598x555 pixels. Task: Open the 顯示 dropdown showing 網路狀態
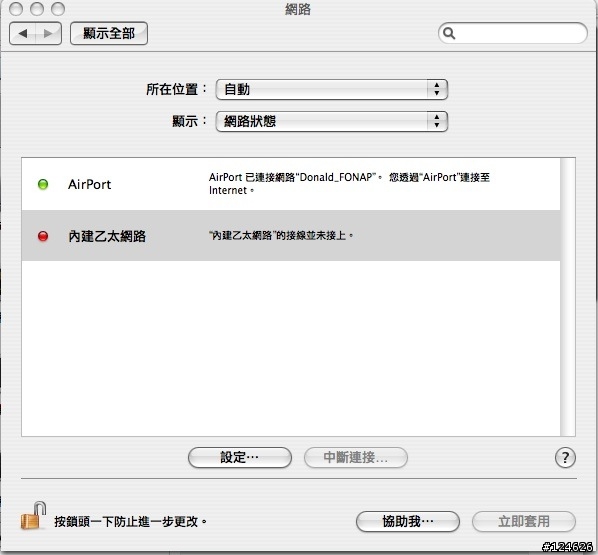[331, 122]
